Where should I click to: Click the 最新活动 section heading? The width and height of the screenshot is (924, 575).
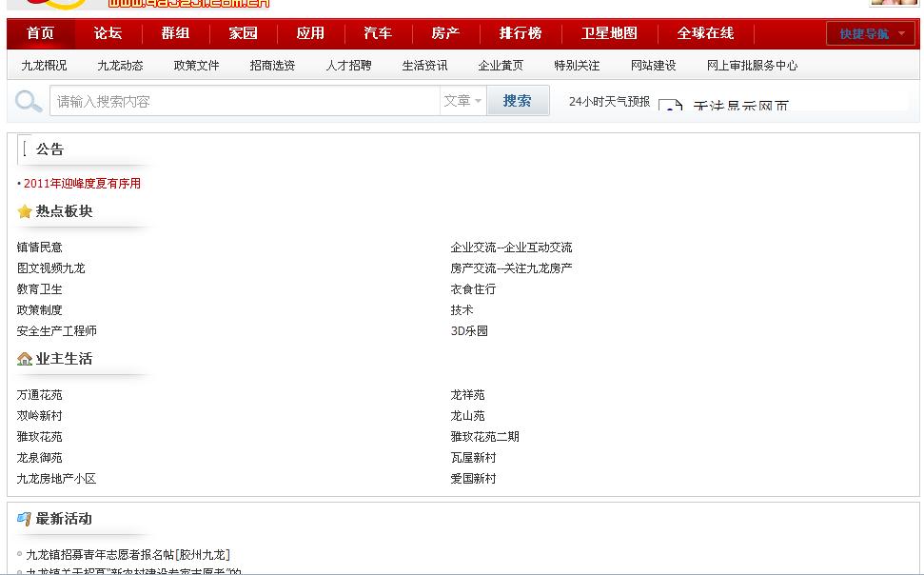tap(64, 519)
